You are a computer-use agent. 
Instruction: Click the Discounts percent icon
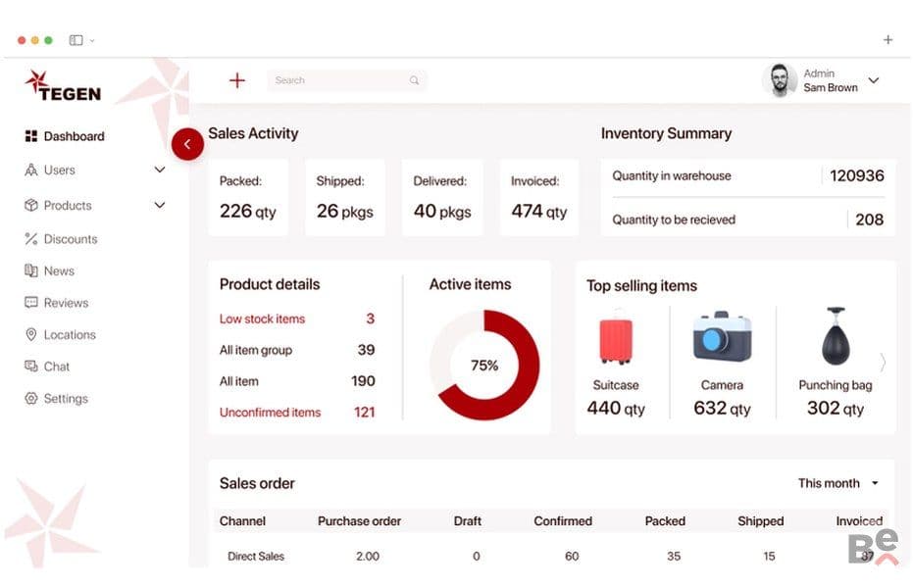30,239
